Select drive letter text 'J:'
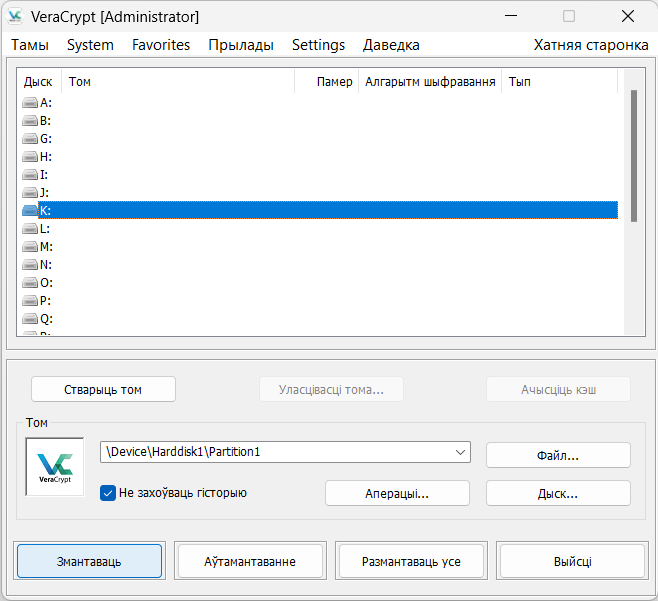 pos(44,193)
